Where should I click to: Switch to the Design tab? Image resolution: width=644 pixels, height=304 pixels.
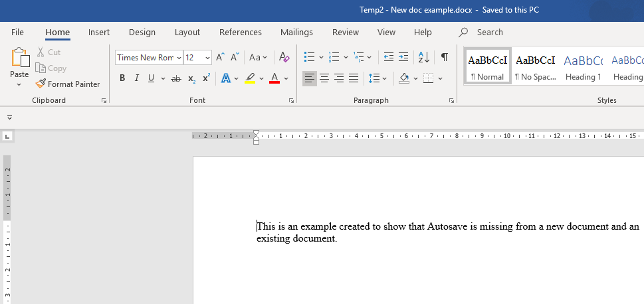click(x=142, y=32)
